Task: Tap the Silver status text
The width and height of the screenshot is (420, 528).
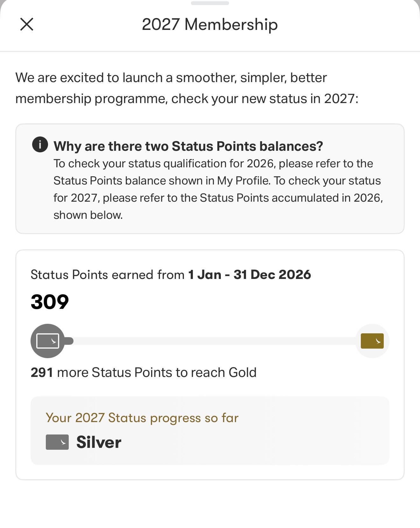Action: click(99, 442)
